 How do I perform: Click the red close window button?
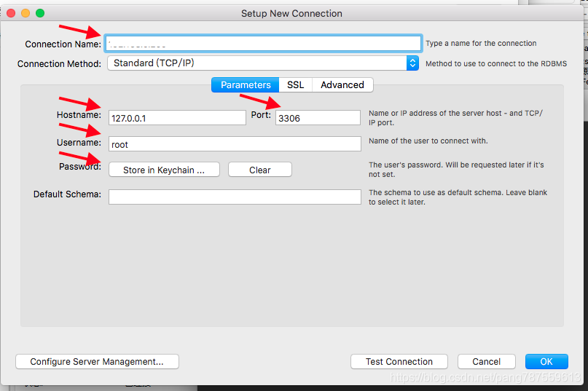11,14
